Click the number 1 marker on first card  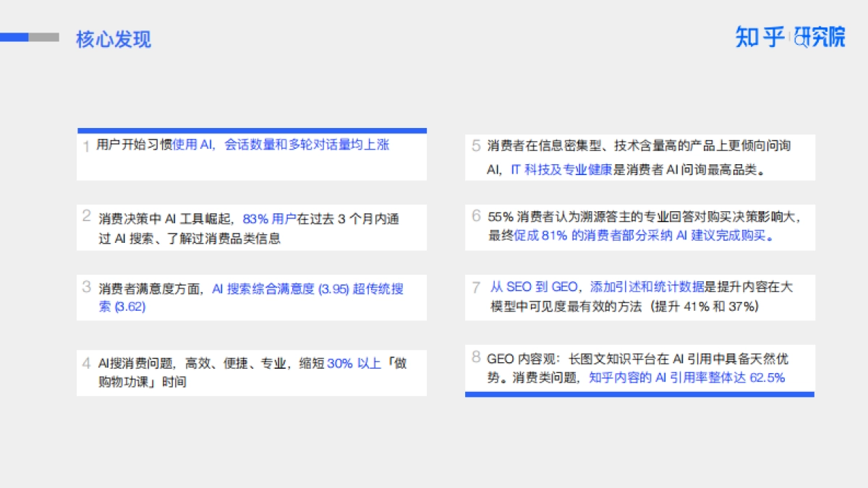point(84,145)
